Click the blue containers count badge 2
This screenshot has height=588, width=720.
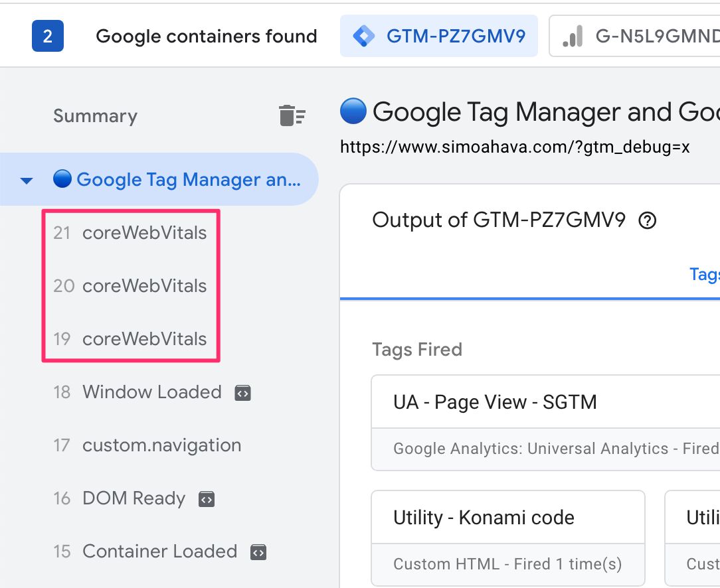pos(48,36)
